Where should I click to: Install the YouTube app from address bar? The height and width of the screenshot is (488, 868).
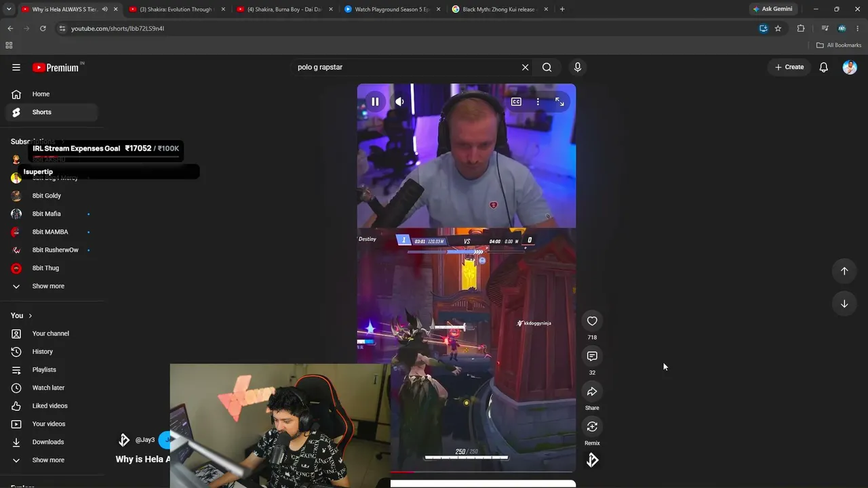(763, 28)
